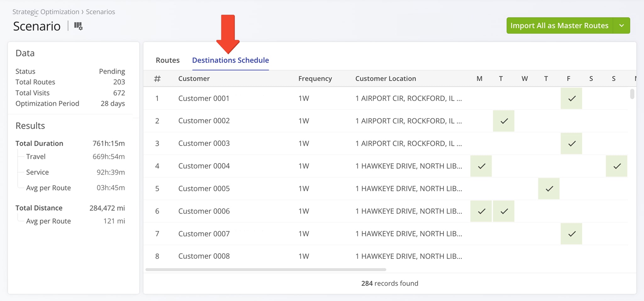
Task: Click the 121 mi average per route
Action: 114,221
